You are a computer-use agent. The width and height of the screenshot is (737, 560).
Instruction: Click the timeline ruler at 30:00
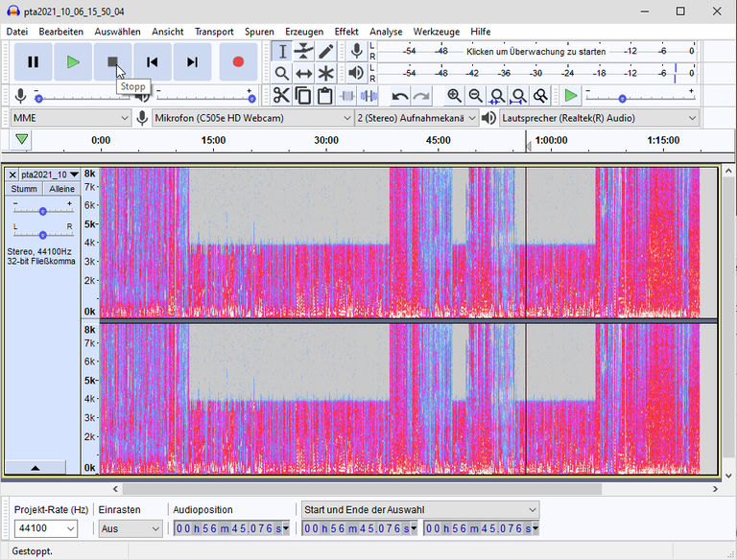click(x=326, y=140)
